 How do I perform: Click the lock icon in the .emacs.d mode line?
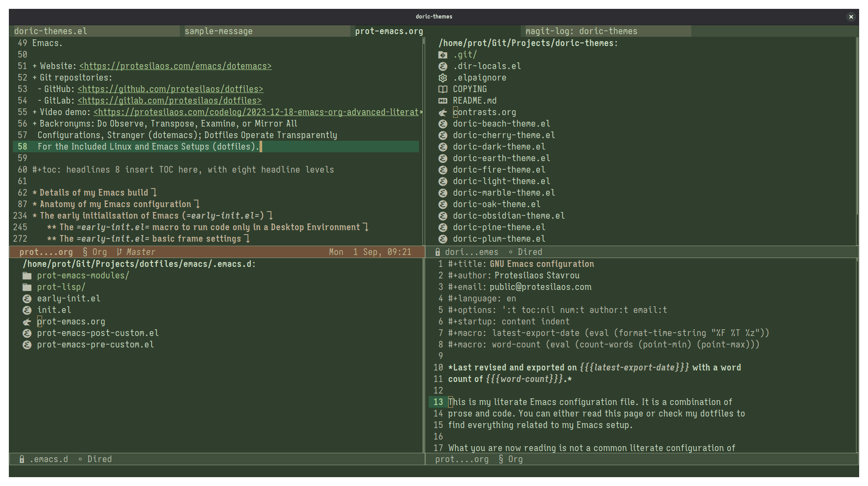(22, 459)
